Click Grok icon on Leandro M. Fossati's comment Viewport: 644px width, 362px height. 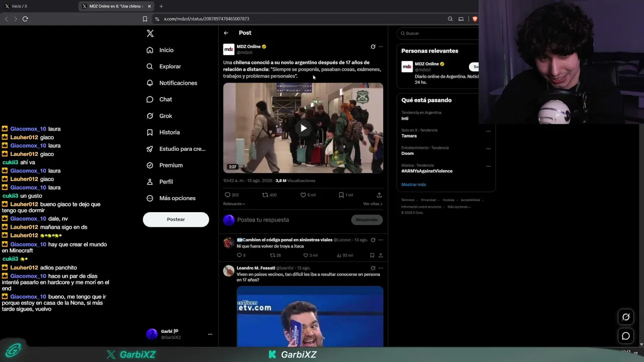point(373,268)
